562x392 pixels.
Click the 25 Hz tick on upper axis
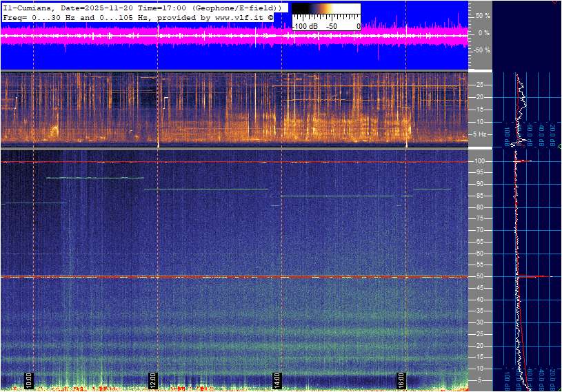point(480,85)
